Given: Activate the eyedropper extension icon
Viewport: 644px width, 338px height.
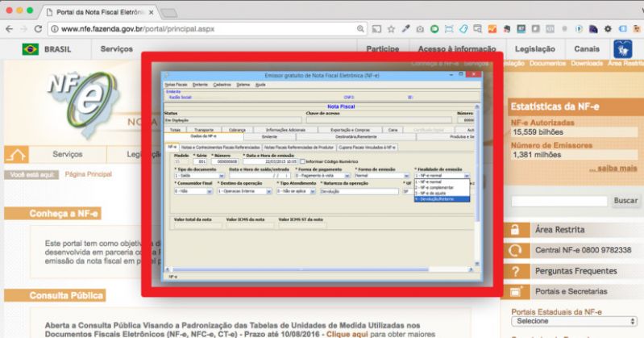Looking at the screenshot, I should [405, 29].
